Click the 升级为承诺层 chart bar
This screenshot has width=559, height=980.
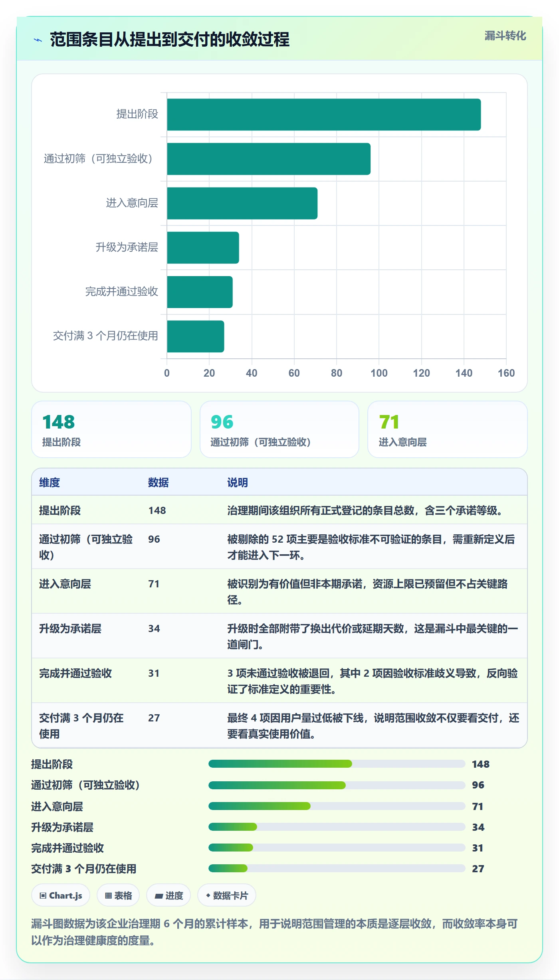click(x=203, y=247)
